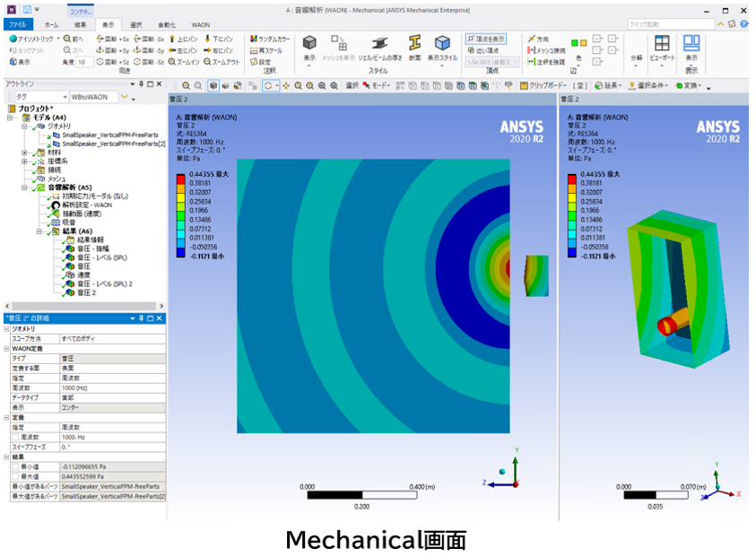Image resolution: width=756 pixels, height=557 pixels.
Task: Open the 選択条件 toolbar menu
Action: pos(648,86)
